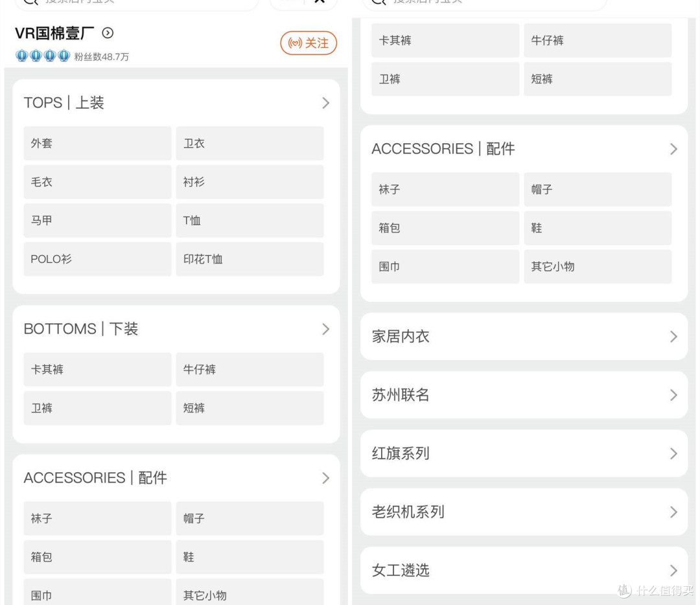Select 衬衫 under TOPS
The height and width of the screenshot is (605, 700).
[250, 182]
